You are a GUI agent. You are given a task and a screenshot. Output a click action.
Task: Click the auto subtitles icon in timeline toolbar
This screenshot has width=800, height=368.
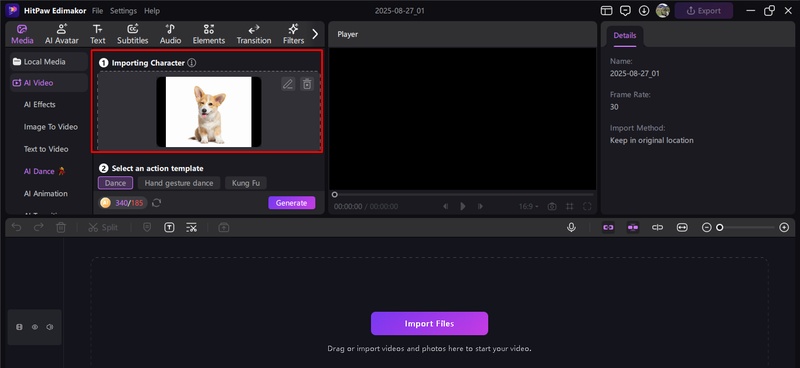(x=191, y=228)
